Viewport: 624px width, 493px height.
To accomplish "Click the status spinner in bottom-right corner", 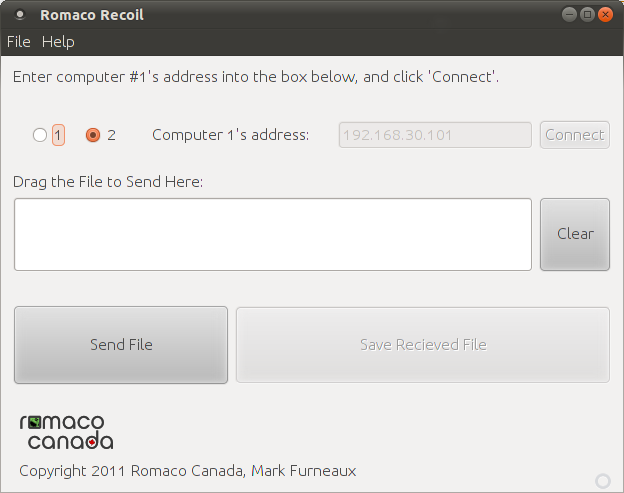I will [x=602, y=481].
